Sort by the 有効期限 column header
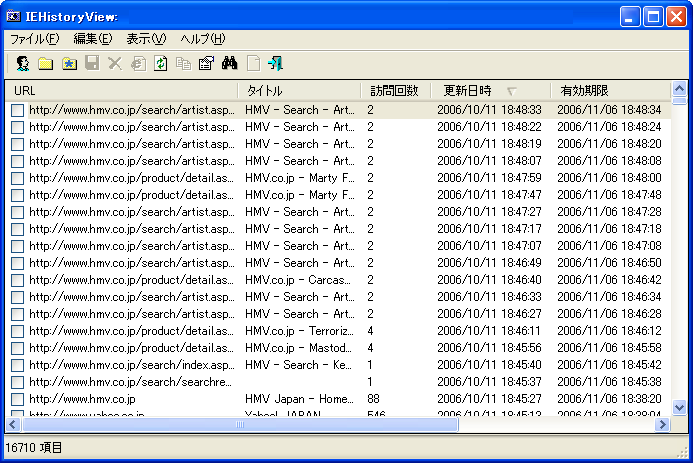This screenshot has height=463, width=693. click(x=611, y=91)
